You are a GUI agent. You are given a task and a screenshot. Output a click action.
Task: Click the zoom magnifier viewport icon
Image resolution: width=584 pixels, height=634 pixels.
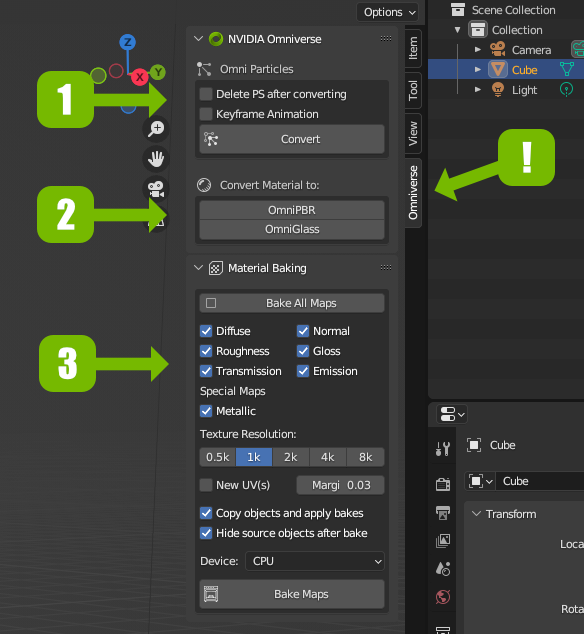tap(156, 129)
